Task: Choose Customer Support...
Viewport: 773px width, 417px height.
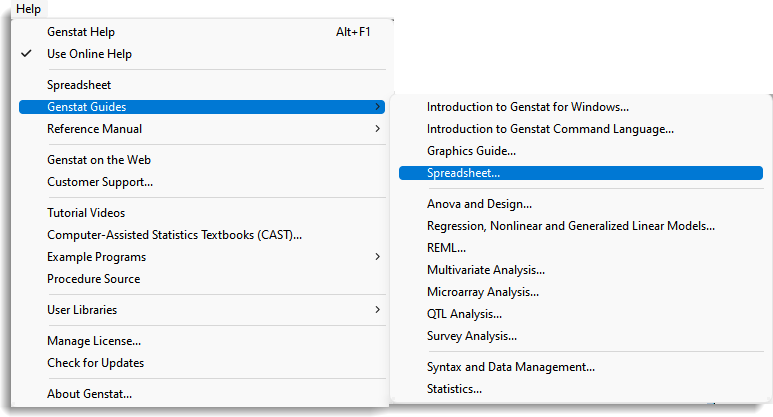Action: 202,182
